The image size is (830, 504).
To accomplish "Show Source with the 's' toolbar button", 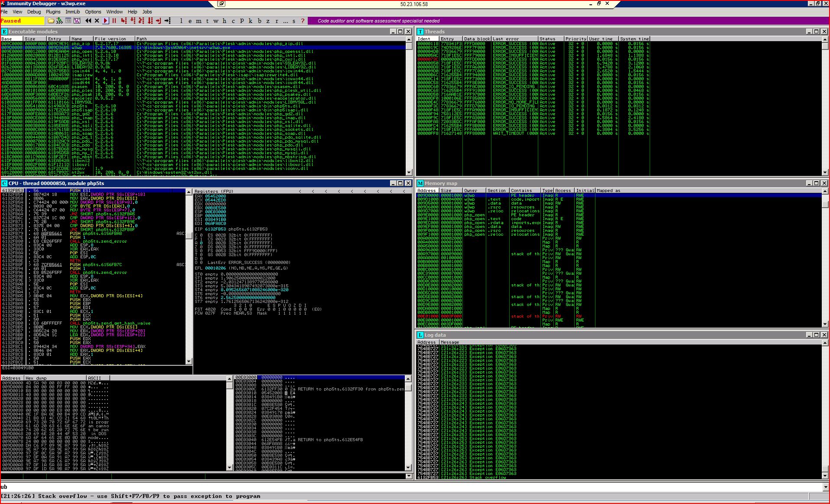I will [294, 20].
